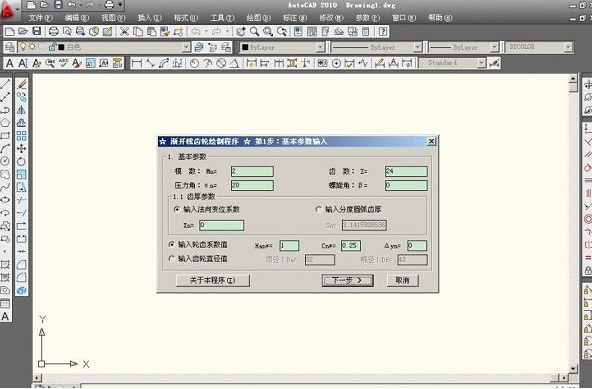Expand the layer list dropdown
Viewport: 592px width, 389px height.
tap(186, 47)
